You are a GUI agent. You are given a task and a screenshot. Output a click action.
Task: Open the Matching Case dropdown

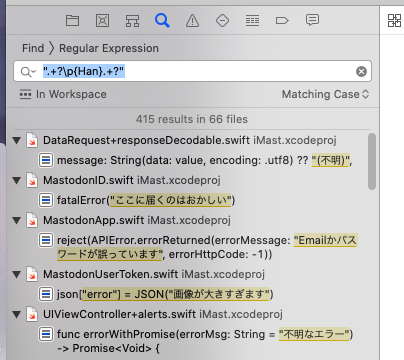(x=325, y=94)
